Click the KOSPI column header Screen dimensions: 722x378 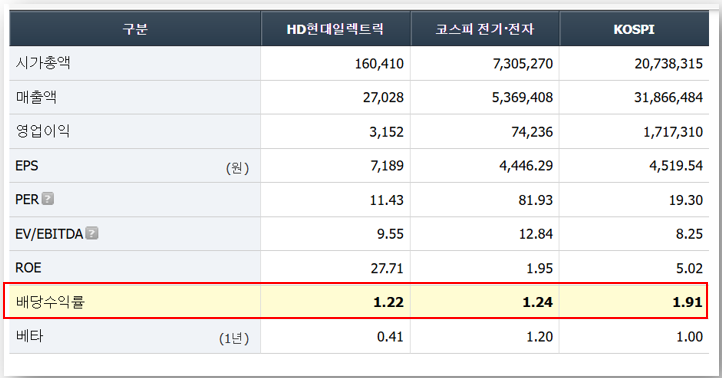(634, 29)
